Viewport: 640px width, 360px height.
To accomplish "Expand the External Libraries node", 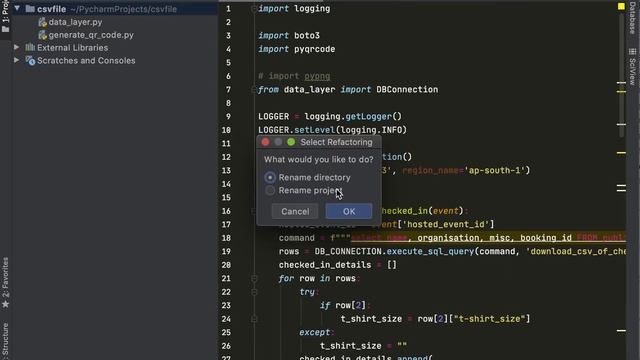I will [x=17, y=47].
